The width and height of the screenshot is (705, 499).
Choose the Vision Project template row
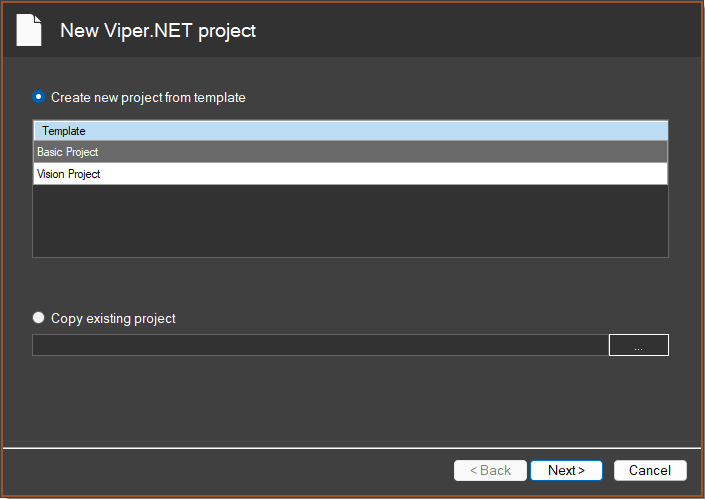(x=350, y=174)
